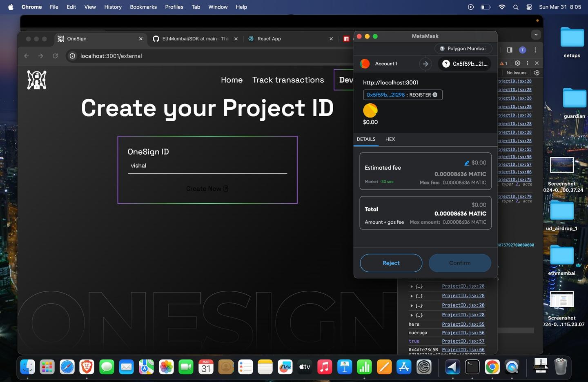Open the ethmumbai folder on desktop
Screen dimensions: 588x382
point(562,260)
